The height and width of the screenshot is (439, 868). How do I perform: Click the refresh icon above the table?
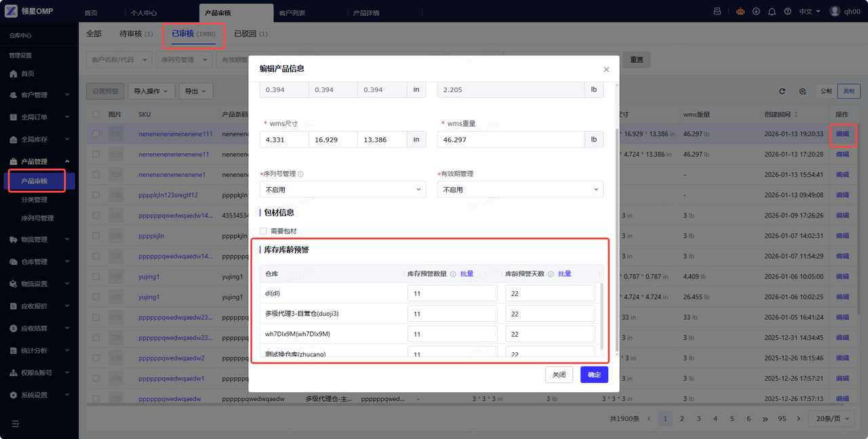tap(782, 91)
